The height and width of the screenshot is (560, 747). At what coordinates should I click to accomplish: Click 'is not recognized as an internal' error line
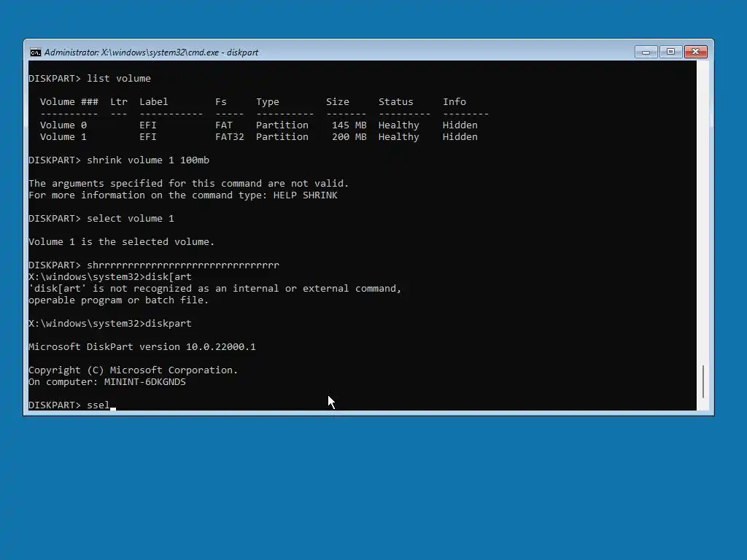click(215, 289)
